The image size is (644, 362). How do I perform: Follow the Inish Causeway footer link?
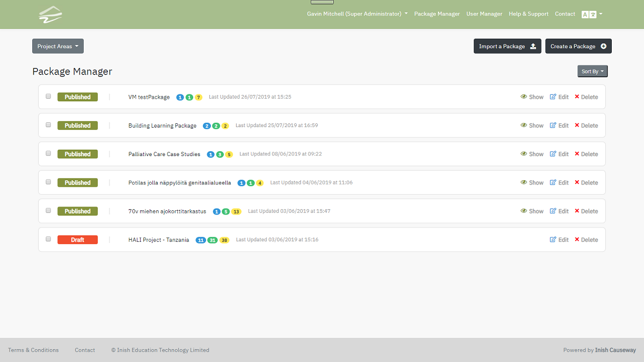pyautogui.click(x=616, y=350)
